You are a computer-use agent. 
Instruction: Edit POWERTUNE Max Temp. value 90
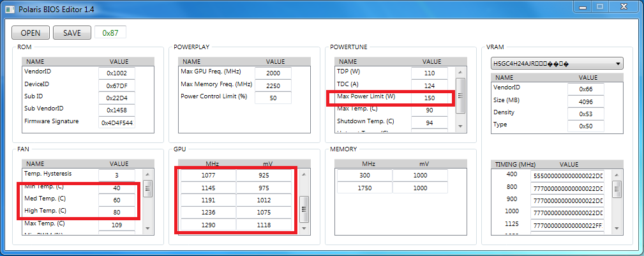(x=429, y=110)
